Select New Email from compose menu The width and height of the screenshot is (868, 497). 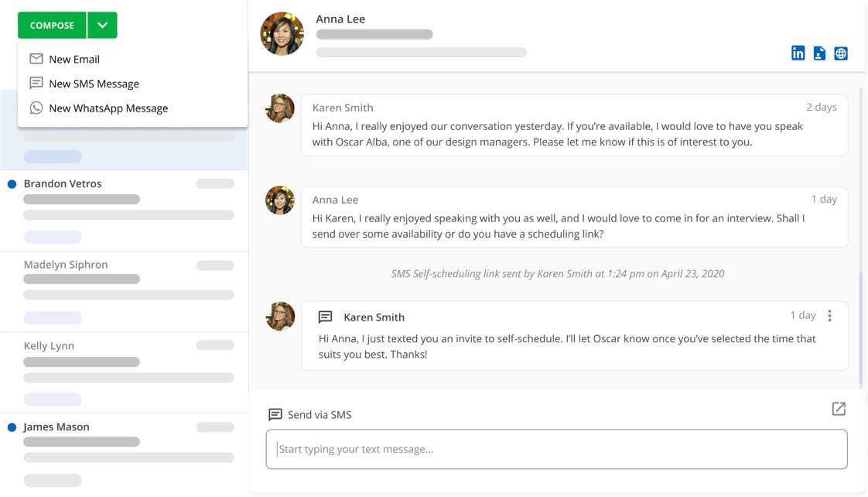pyautogui.click(x=74, y=60)
